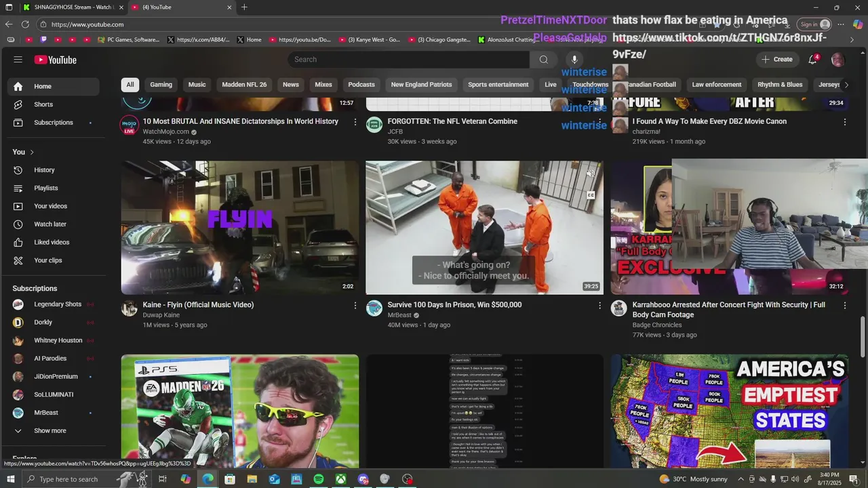Image resolution: width=868 pixels, height=488 pixels.
Task: Open the YouTube hamburger guide menu
Action: (x=18, y=60)
